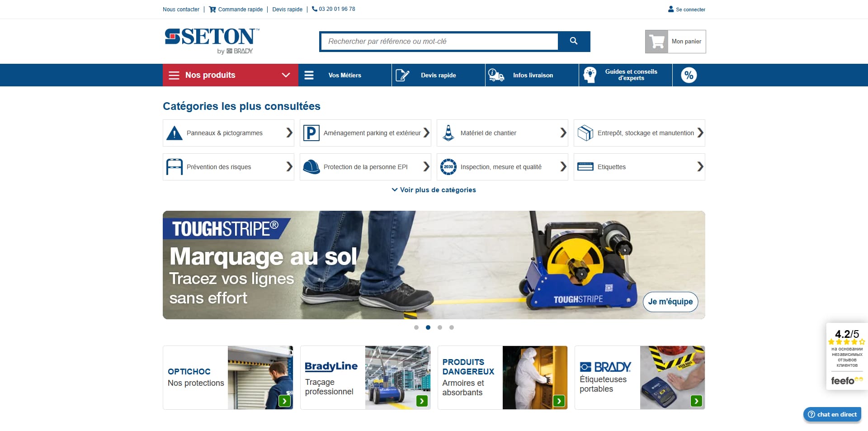Click green arrow on Optichoc card

[x=284, y=401]
